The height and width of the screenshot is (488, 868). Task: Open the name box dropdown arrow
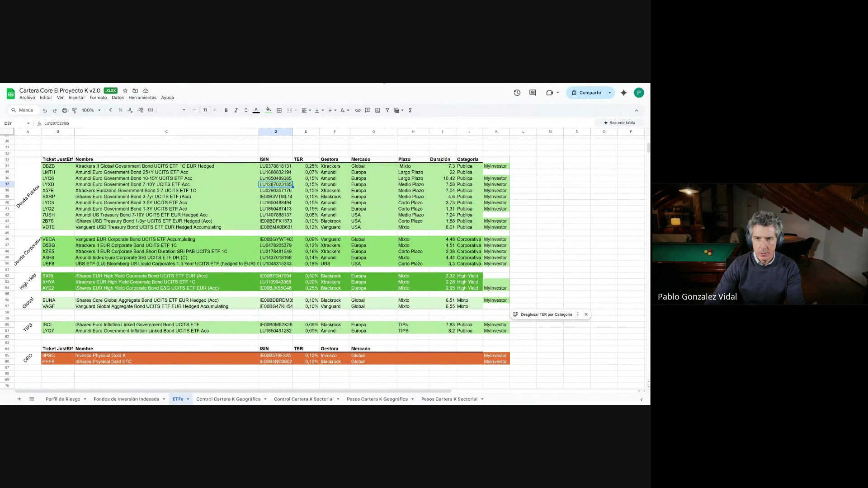tap(28, 123)
